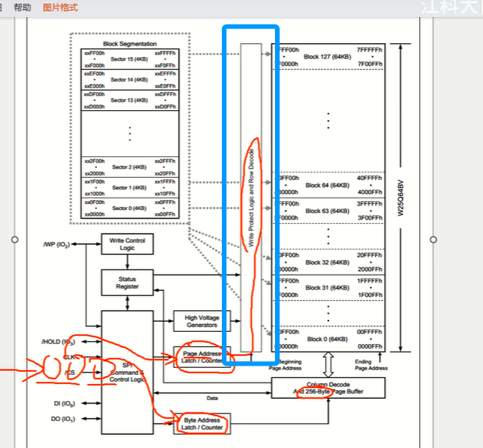This screenshot has width=483, height=448.
Task: Click the xx00FFh sector address
Action: [165, 214]
